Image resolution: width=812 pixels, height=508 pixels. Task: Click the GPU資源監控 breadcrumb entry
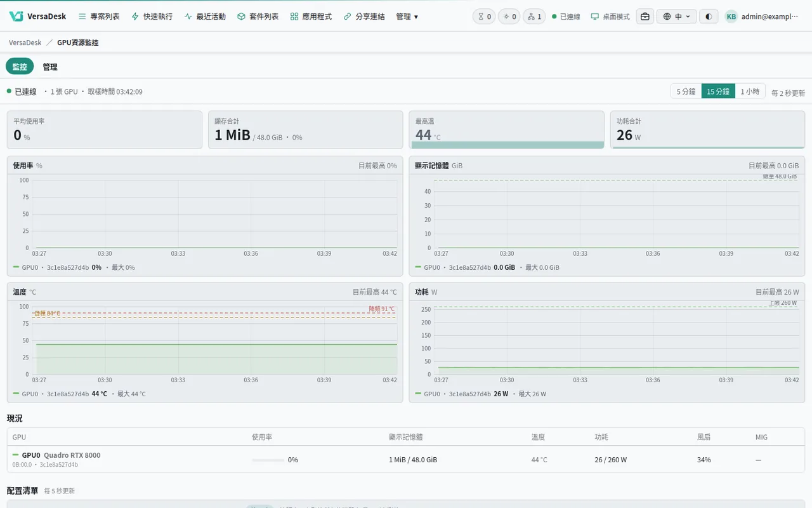78,43
